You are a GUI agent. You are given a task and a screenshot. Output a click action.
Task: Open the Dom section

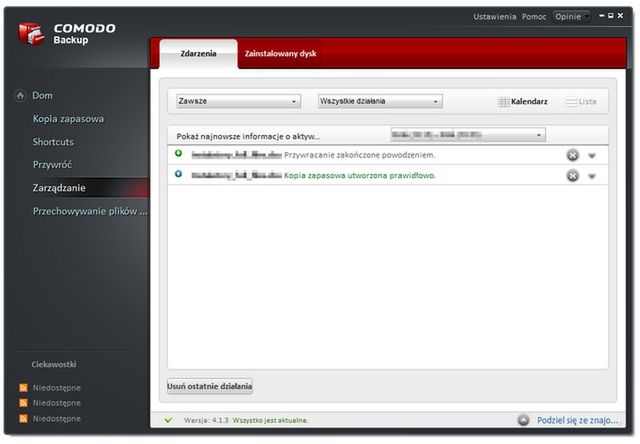point(42,95)
